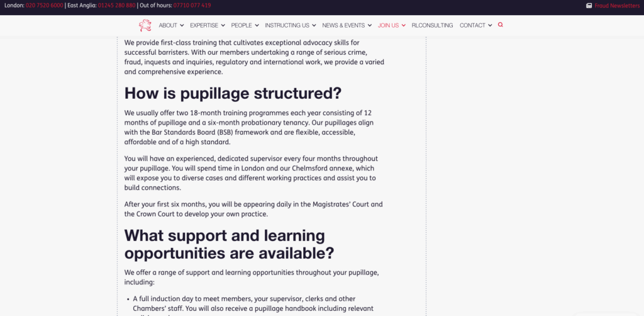644x316 pixels.
Task: Expand the News & Events chevron
Action: (369, 26)
